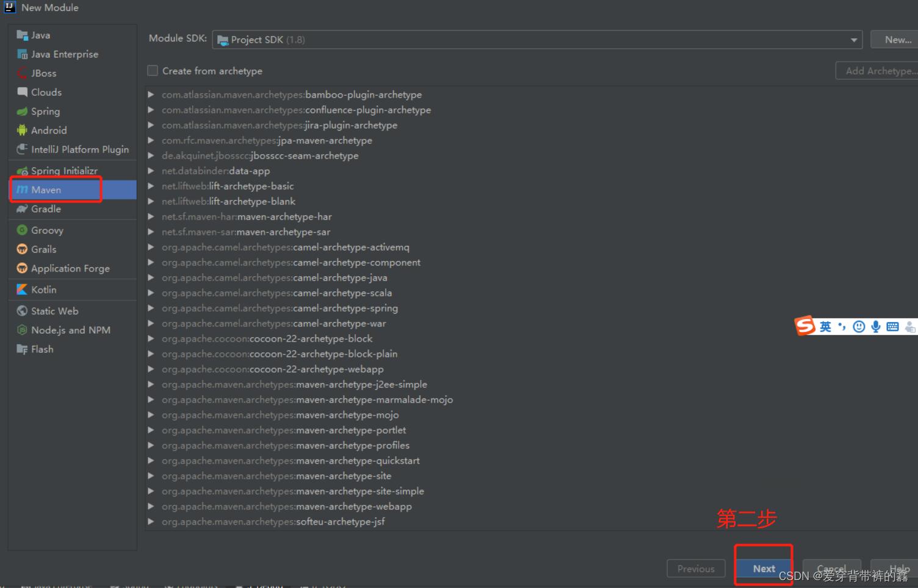Select the camel-archetype-spring row text
Viewport: 918px width, 588px height.
click(x=280, y=308)
